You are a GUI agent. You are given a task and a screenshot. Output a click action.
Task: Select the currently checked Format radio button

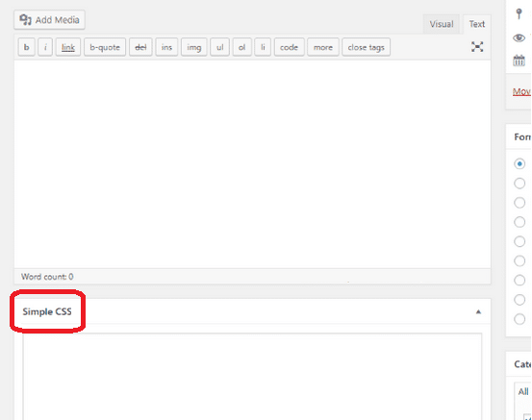(519, 164)
